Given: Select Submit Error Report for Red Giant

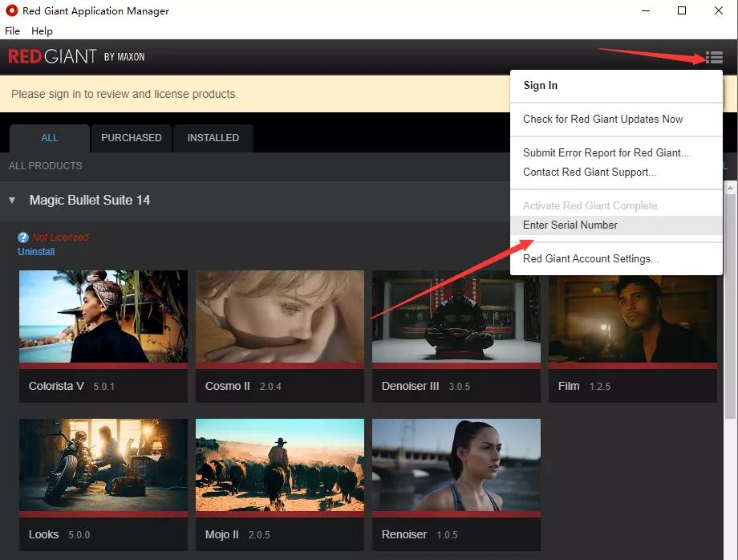Looking at the screenshot, I should 606,153.
